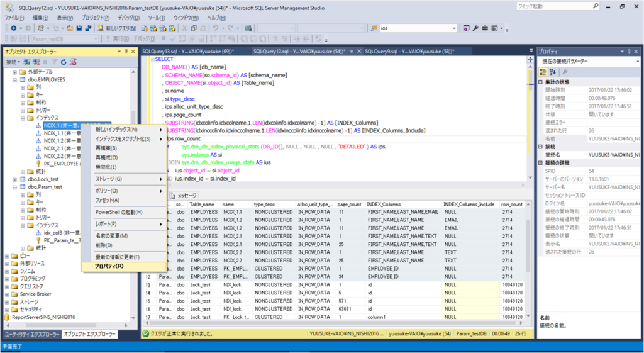The height and width of the screenshot is (353, 644).
Task: Choose 再構築(B) in the context menu
Action: [124, 148]
